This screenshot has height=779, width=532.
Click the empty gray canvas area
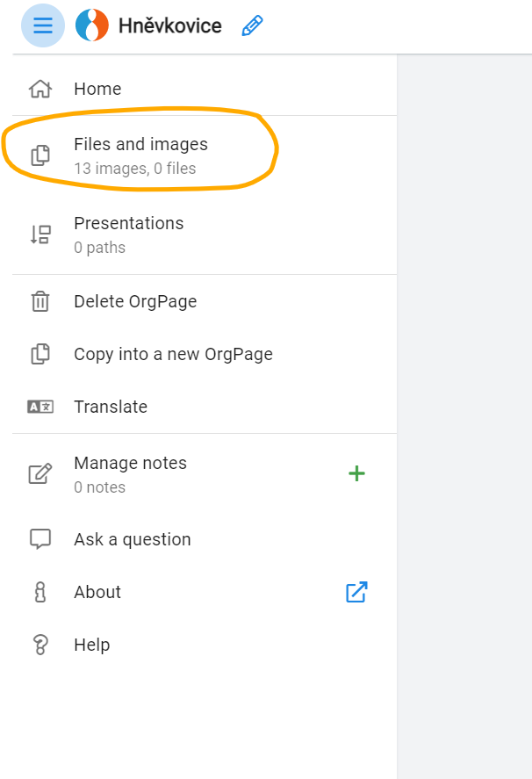pyautogui.click(x=464, y=395)
